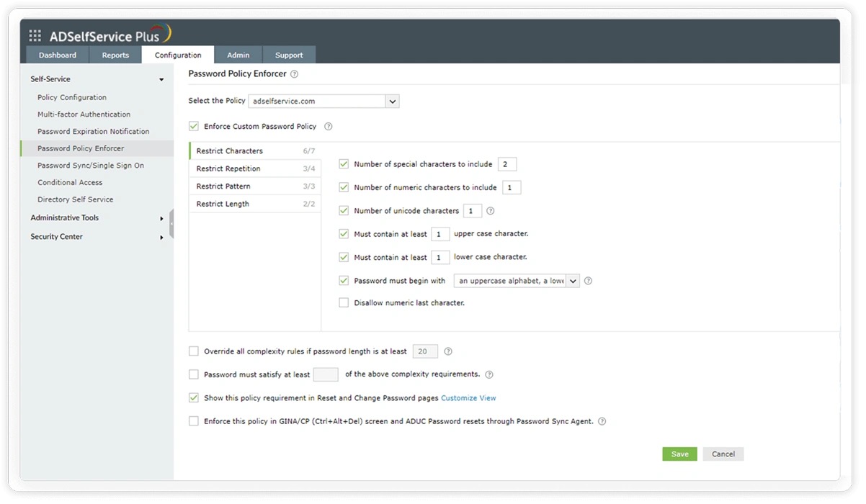Click the numeric characters count field

pos(512,187)
